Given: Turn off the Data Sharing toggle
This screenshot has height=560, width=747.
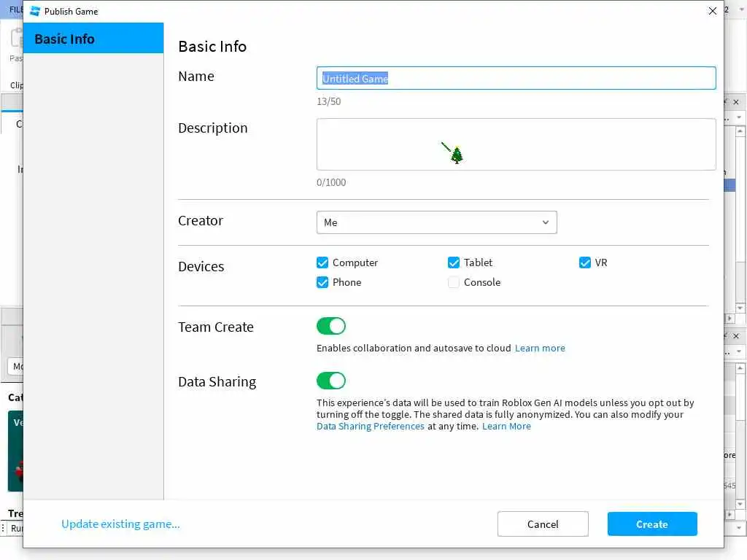Looking at the screenshot, I should pyautogui.click(x=331, y=381).
